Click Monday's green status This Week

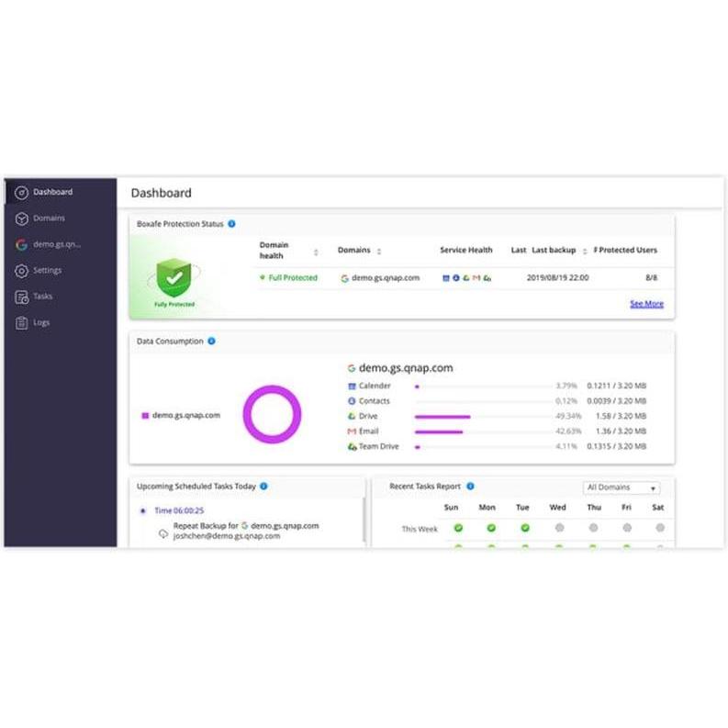pos(491,528)
